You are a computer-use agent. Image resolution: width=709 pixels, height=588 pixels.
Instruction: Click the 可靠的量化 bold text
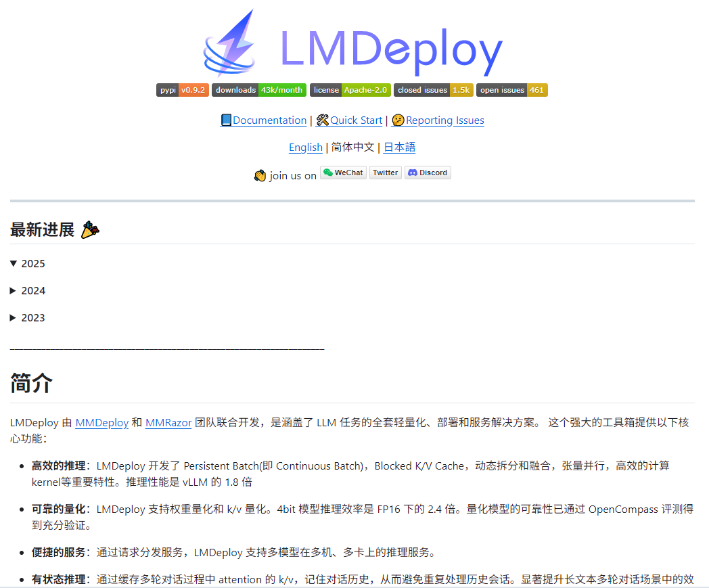(58, 510)
